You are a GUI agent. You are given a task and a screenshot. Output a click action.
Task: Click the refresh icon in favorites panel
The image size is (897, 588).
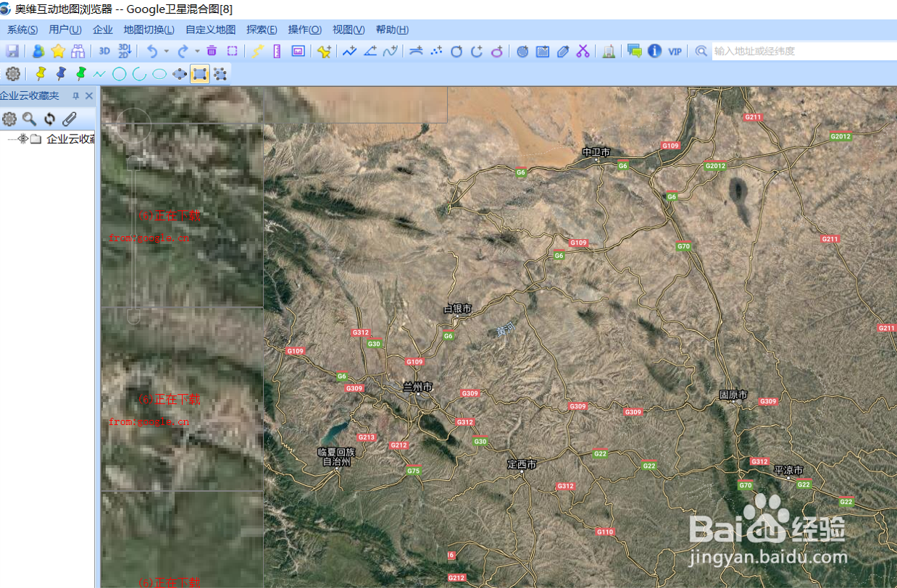click(x=49, y=119)
